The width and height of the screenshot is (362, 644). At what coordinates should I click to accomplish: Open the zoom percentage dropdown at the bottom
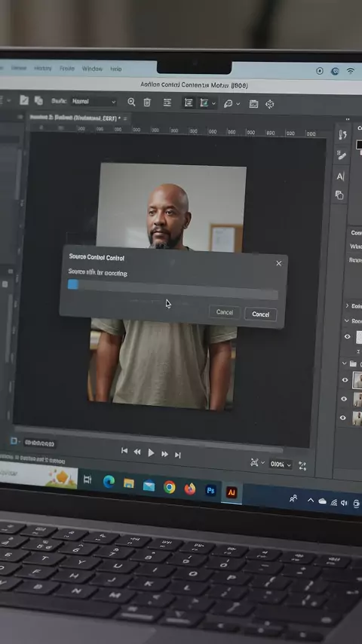[x=281, y=464]
